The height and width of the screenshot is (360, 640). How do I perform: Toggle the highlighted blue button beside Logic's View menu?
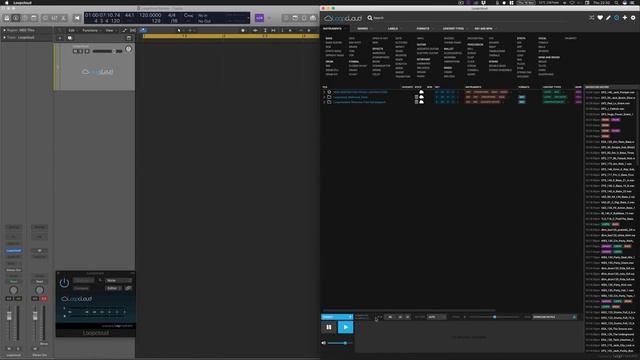coord(143,30)
